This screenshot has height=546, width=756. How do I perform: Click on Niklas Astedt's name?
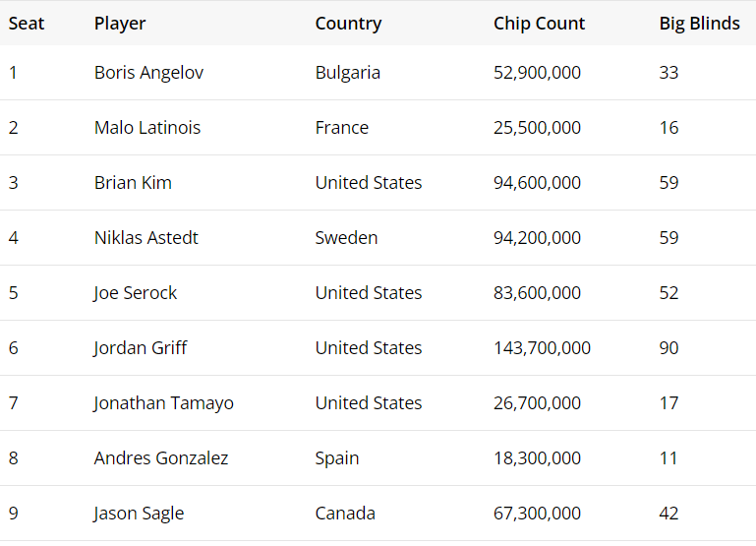point(145,238)
